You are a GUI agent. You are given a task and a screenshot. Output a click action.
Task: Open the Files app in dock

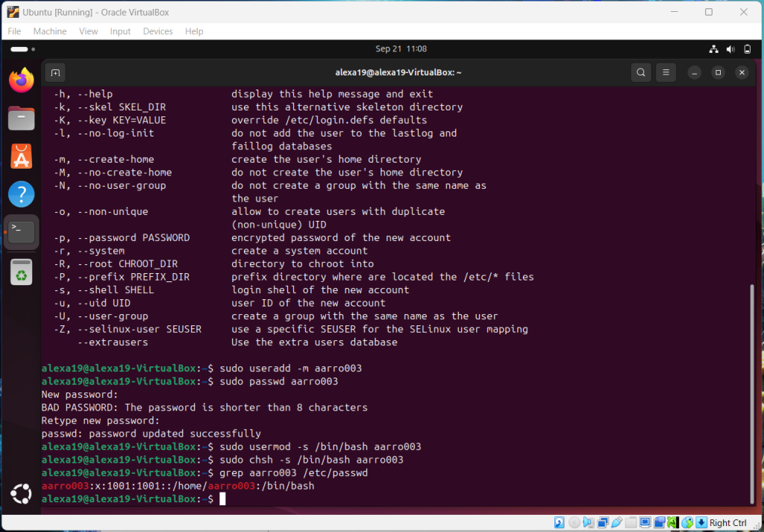[x=21, y=118]
